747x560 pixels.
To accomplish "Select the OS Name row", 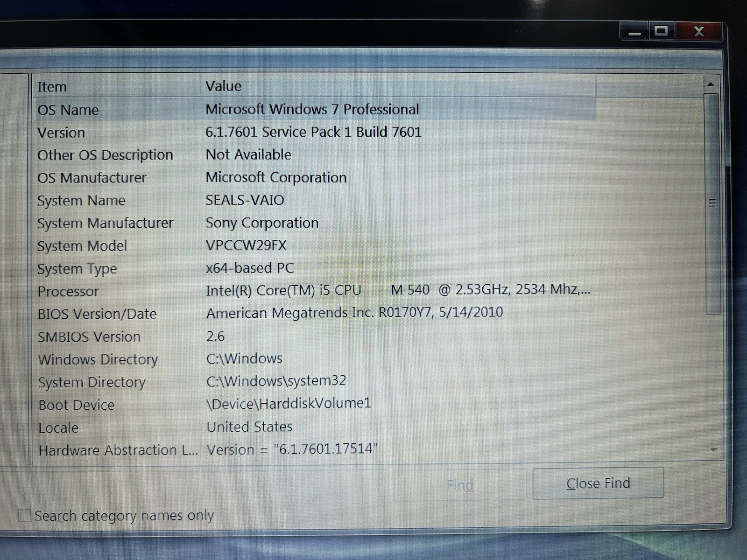I will [315, 110].
